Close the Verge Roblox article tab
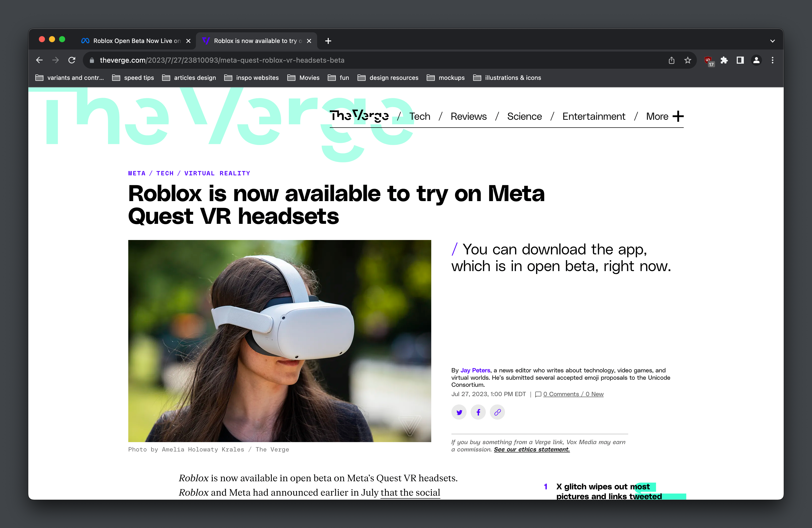Screen dimensions: 812x528 pos(309,41)
